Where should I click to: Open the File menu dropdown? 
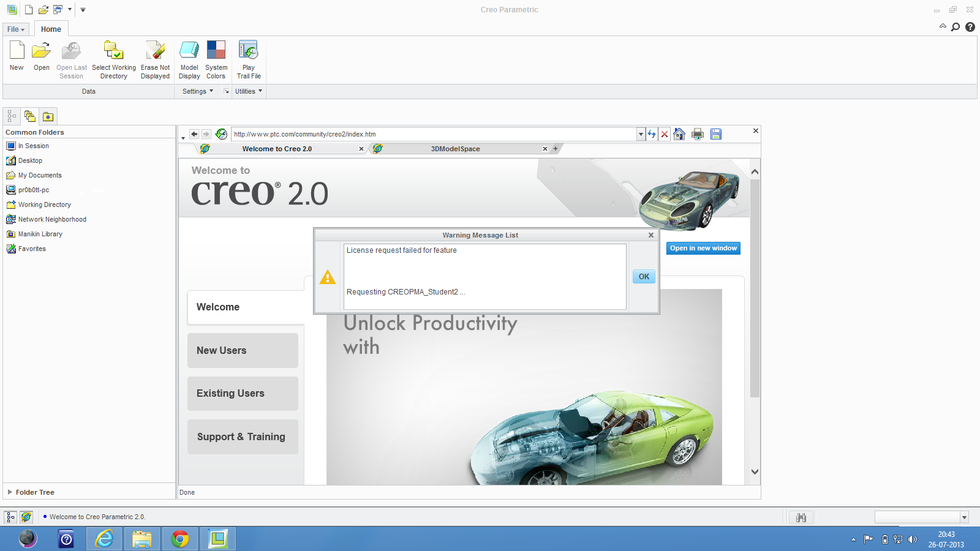16,29
